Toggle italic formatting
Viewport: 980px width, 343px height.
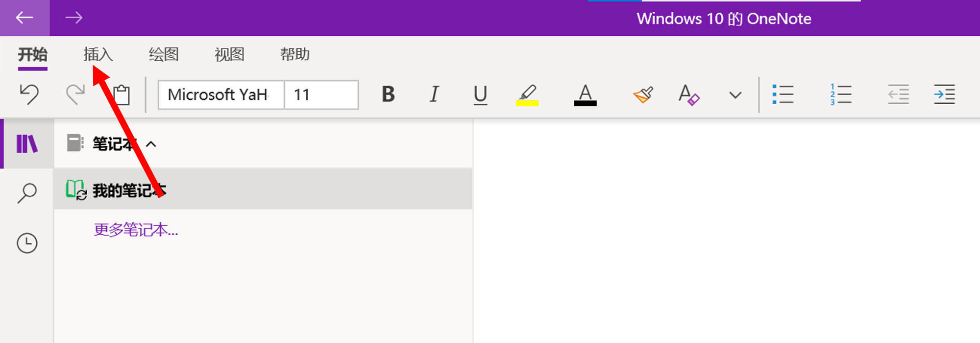coord(434,94)
